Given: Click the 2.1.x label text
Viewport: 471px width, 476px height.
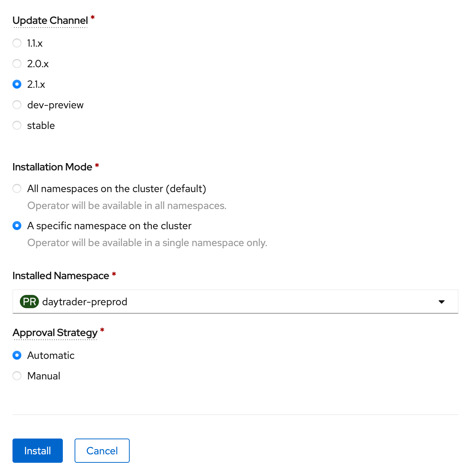Looking at the screenshot, I should coord(36,84).
